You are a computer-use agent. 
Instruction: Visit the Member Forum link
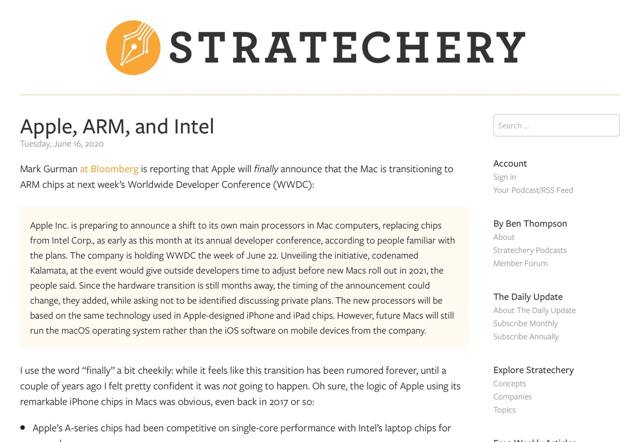click(x=520, y=263)
